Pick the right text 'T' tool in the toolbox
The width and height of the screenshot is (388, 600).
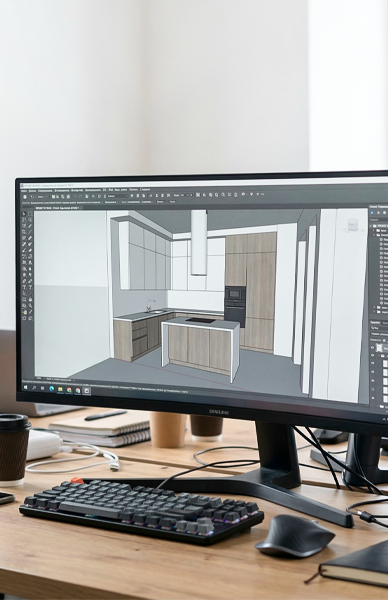(30, 287)
